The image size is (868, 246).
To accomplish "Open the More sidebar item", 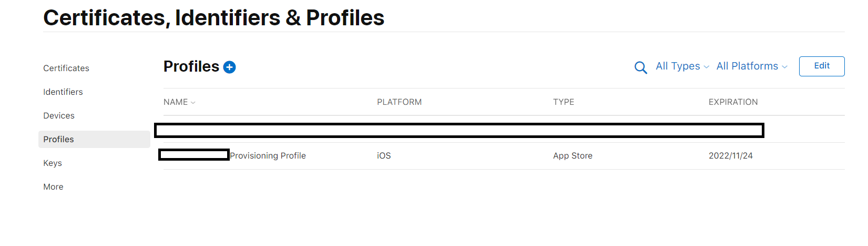I will [x=53, y=187].
